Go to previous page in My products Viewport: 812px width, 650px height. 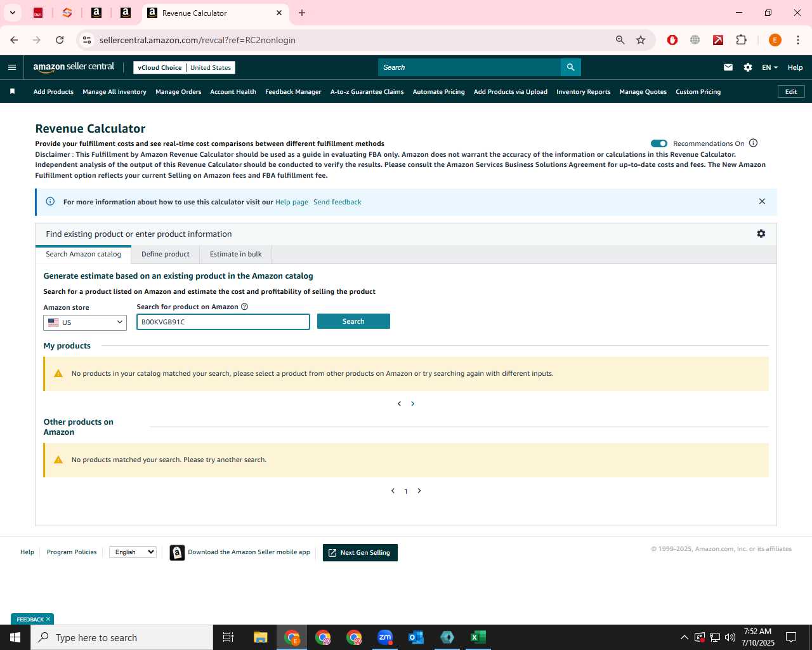[x=399, y=404]
